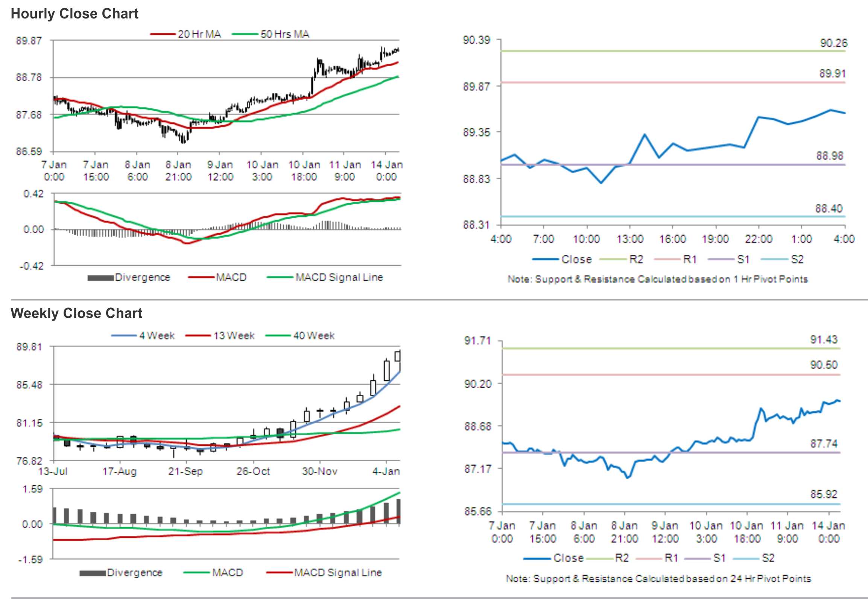Select the 20 Hr MA legend entry
Screen dimensions: 868x599
click(x=185, y=34)
